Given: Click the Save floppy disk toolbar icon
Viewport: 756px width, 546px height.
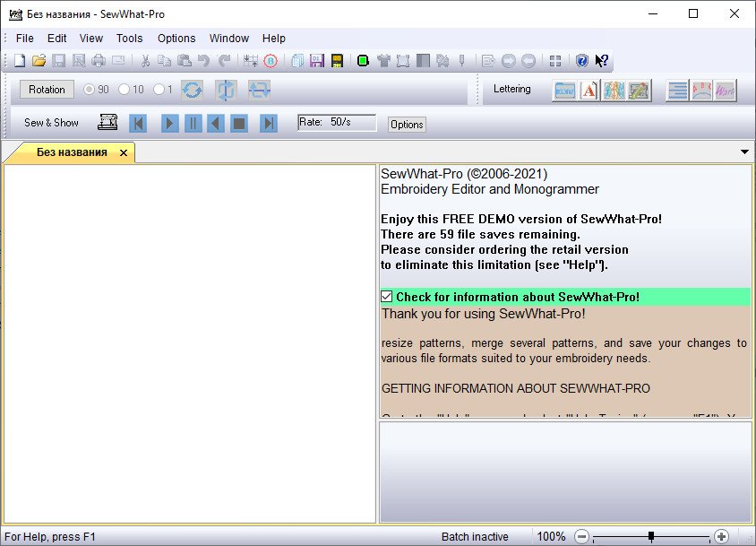Looking at the screenshot, I should [59, 61].
